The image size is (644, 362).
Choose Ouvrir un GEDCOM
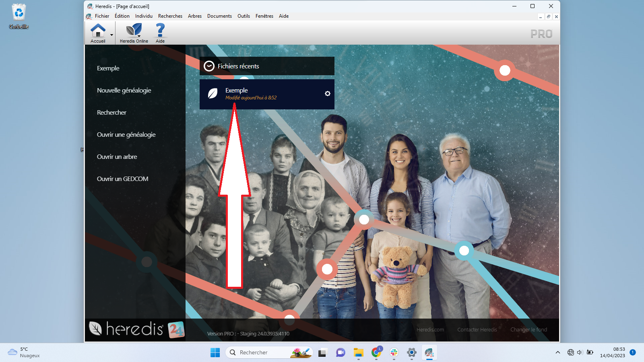click(x=122, y=179)
